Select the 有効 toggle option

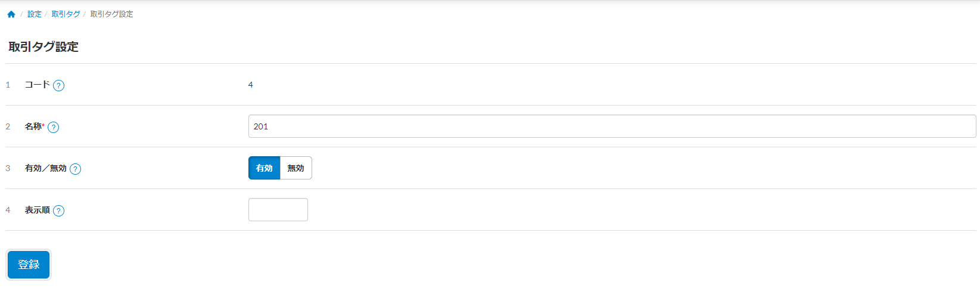coord(264,168)
